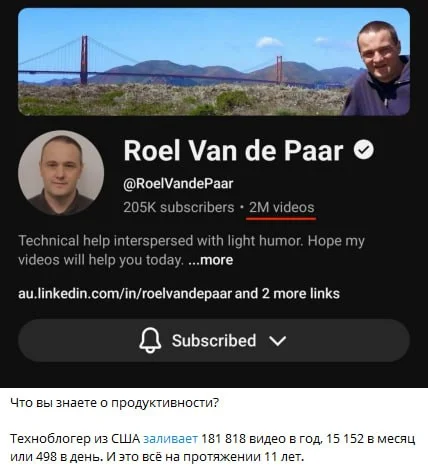Click the 205K subscribers text
The image size is (428, 472).
(x=179, y=207)
